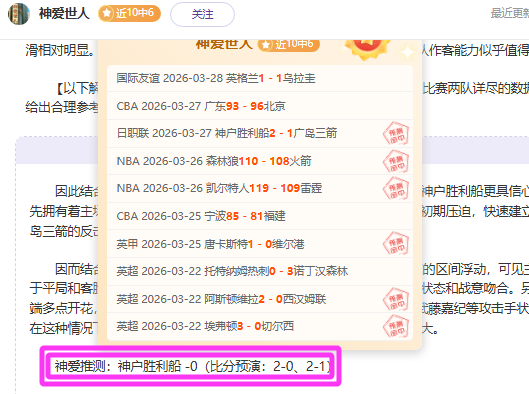Open the CBA 宁波 85-81 福建 record
This screenshot has height=394, width=529.
coord(260,216)
